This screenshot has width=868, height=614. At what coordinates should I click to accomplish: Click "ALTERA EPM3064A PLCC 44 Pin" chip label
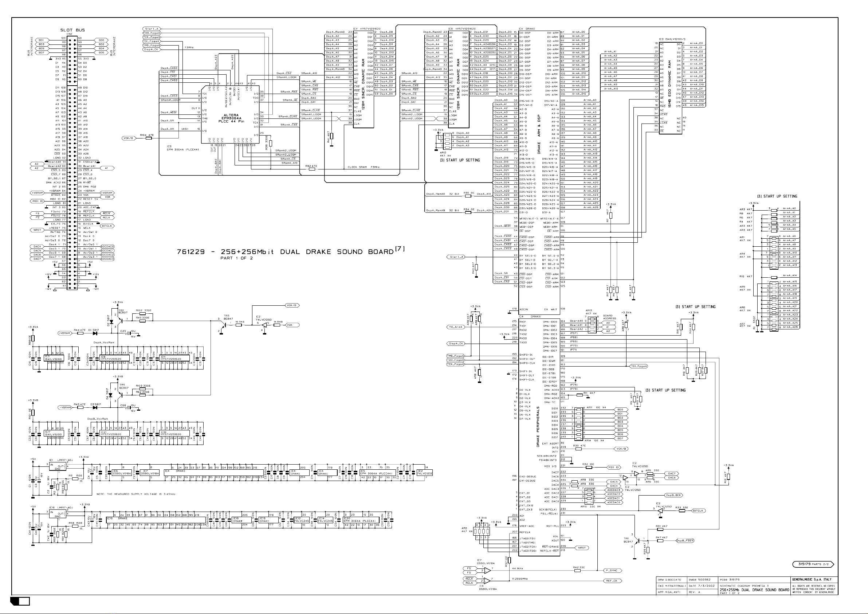tap(231, 118)
